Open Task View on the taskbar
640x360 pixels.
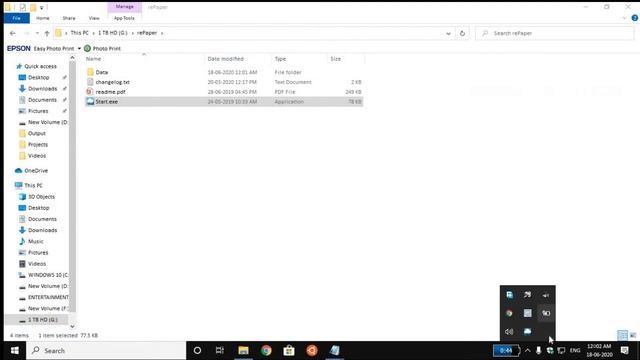coord(220,351)
